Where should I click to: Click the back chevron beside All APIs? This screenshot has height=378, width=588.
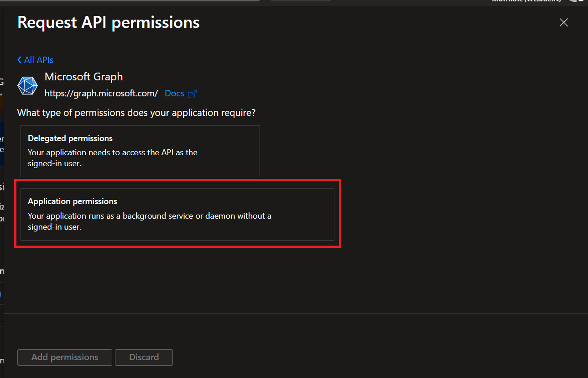20,60
